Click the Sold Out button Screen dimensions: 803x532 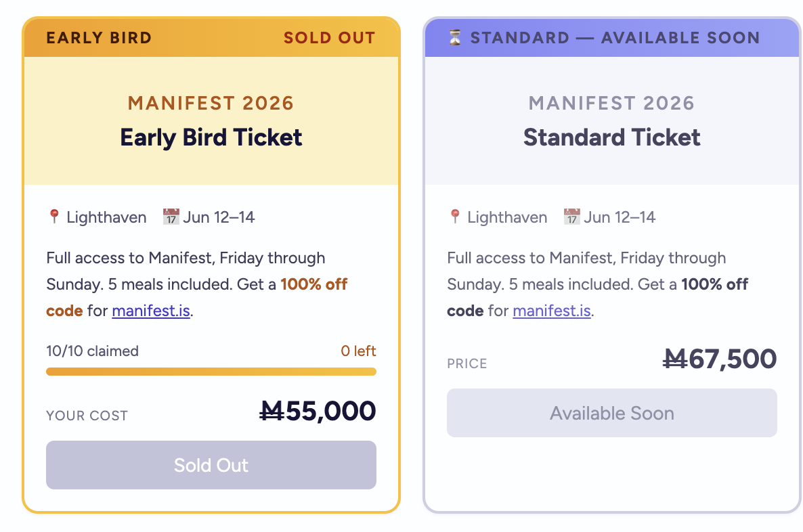(x=211, y=465)
